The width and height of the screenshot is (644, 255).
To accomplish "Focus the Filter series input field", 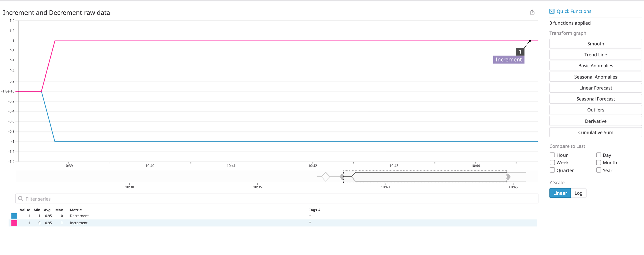I will pos(277,199).
